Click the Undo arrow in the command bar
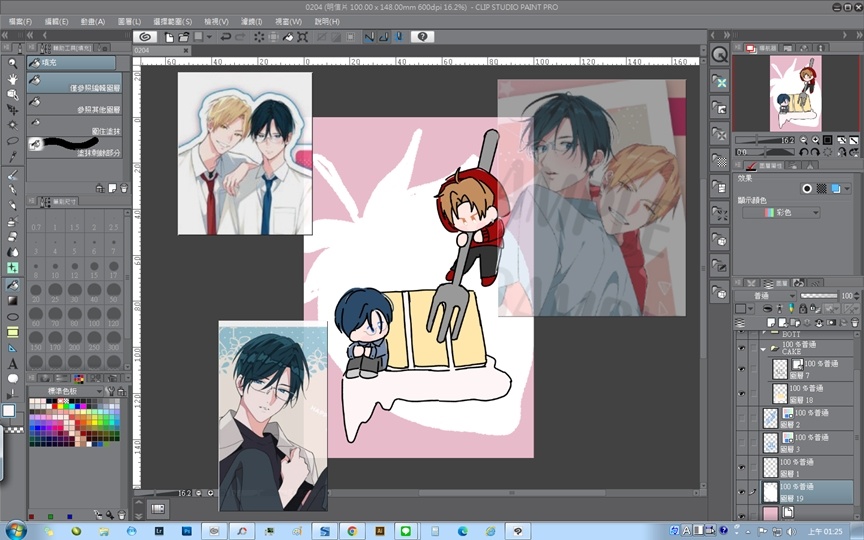Viewport: 864px width, 540px height. click(x=225, y=37)
